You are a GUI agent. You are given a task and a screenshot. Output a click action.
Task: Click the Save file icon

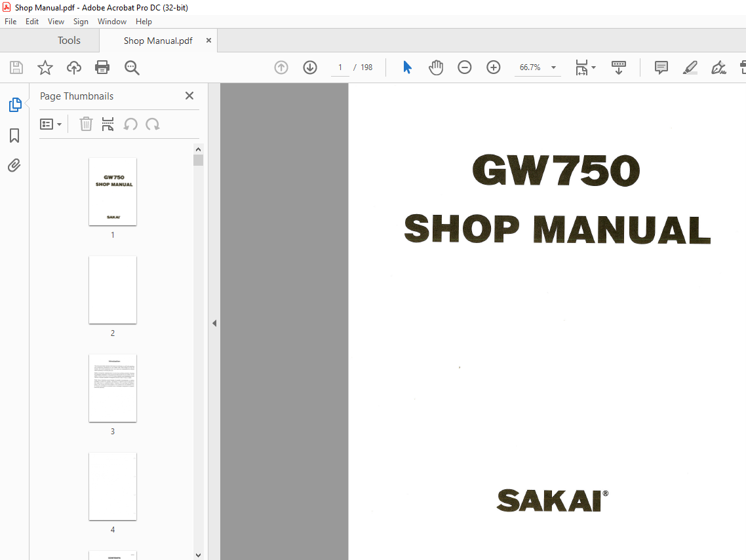pyautogui.click(x=16, y=67)
